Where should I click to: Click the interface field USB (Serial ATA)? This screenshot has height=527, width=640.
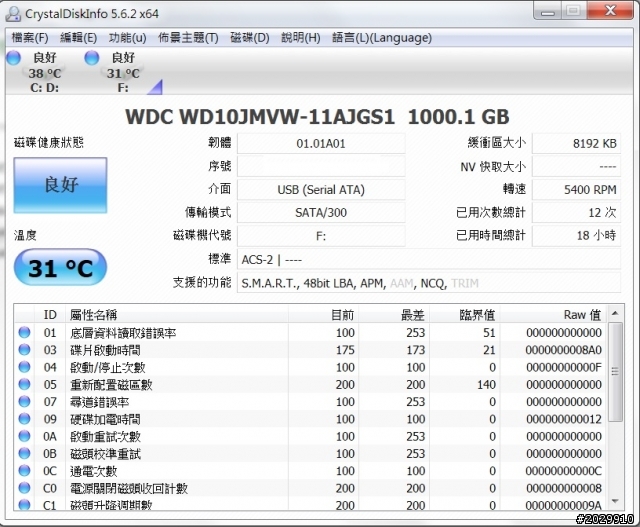click(321, 190)
